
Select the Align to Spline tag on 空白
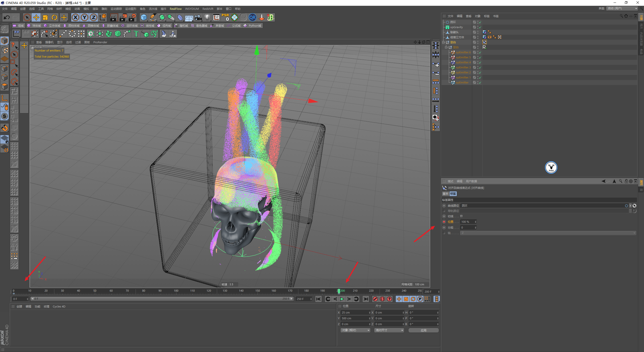485,42
